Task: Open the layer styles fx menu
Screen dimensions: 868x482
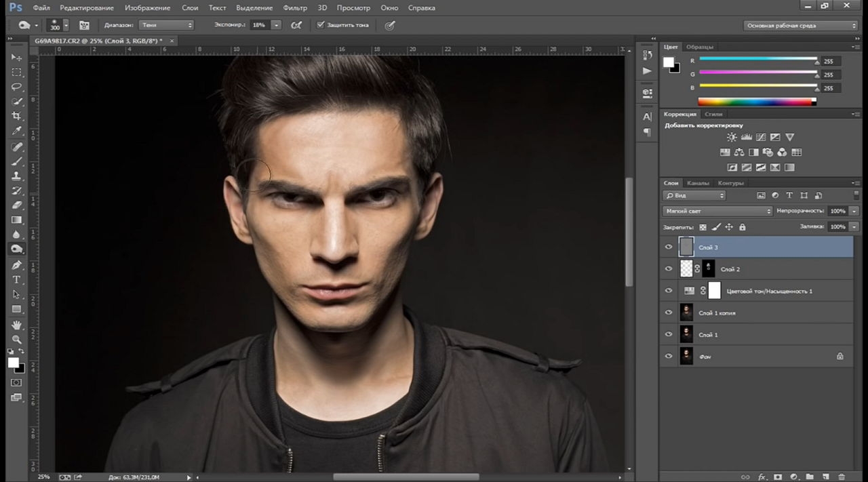Action: [x=762, y=477]
